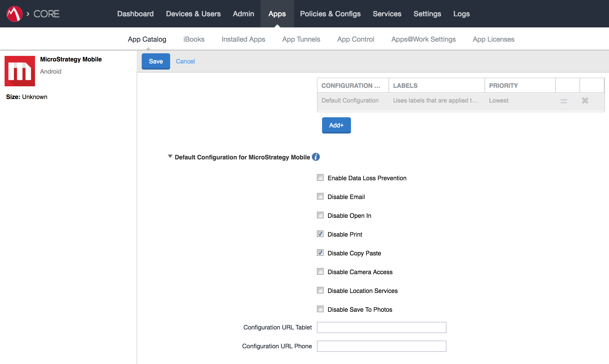Image resolution: width=609 pixels, height=364 pixels.
Task: Focus the Configuration URL Phone field
Action: 381,346
